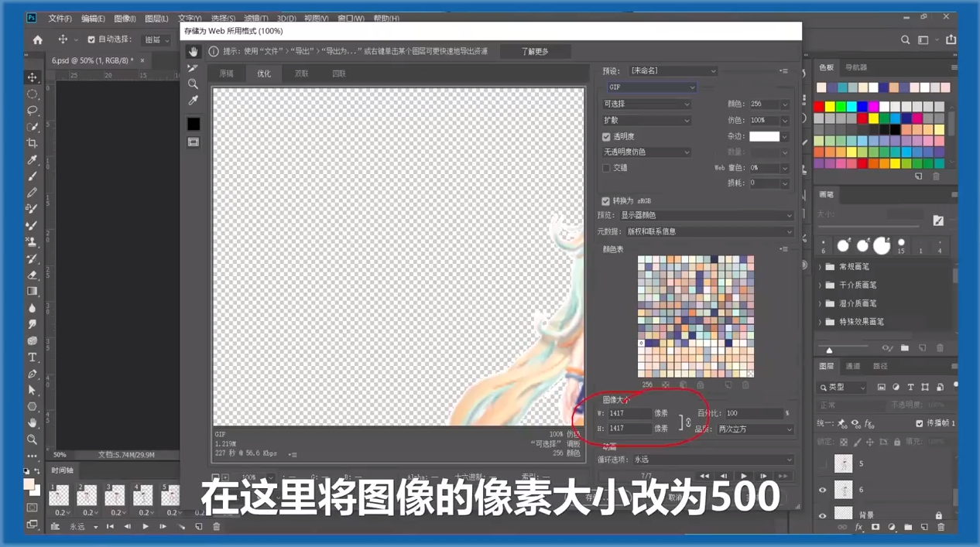
Task: Open the search icon at top right
Action: [905, 39]
